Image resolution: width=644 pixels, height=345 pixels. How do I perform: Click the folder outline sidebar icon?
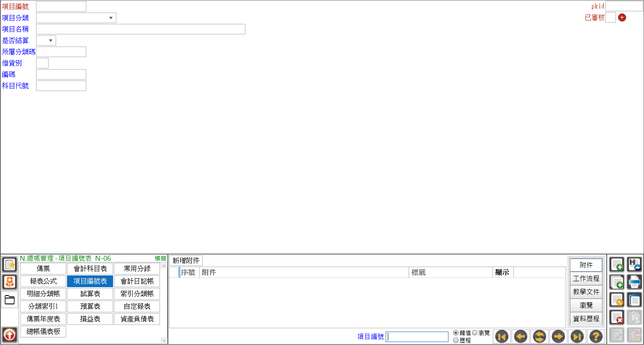(10, 300)
